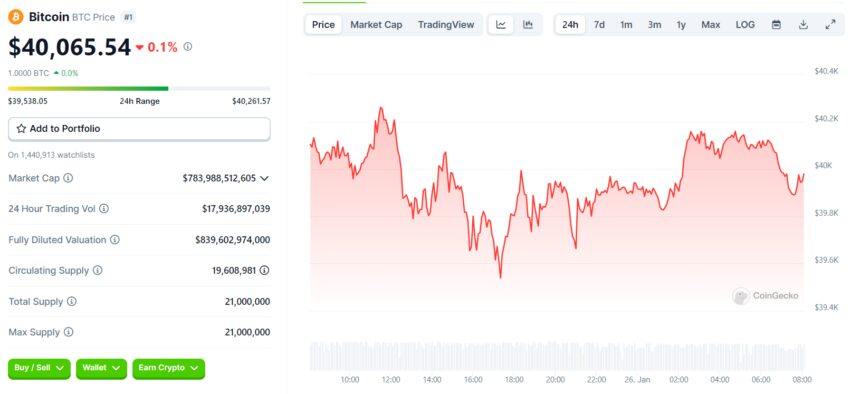Click the Bitcoin logo icon
850x394 pixels.
(x=16, y=17)
